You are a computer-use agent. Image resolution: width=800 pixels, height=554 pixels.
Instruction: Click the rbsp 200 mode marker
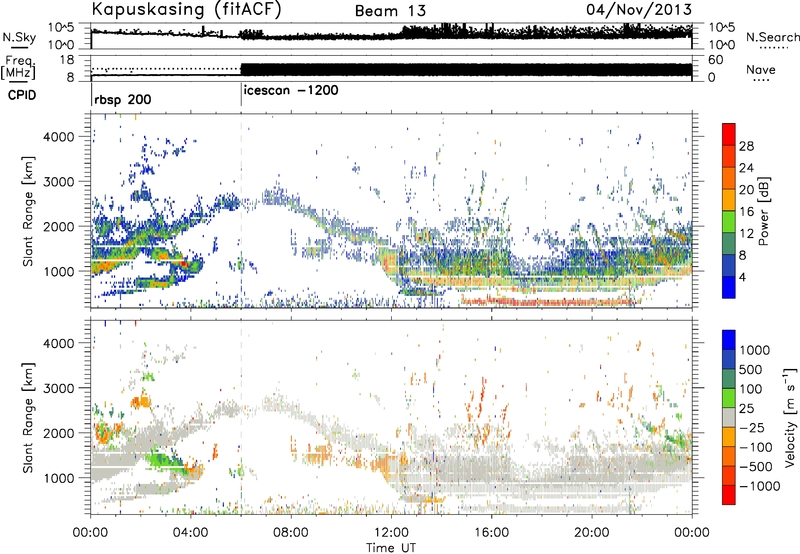point(122,99)
